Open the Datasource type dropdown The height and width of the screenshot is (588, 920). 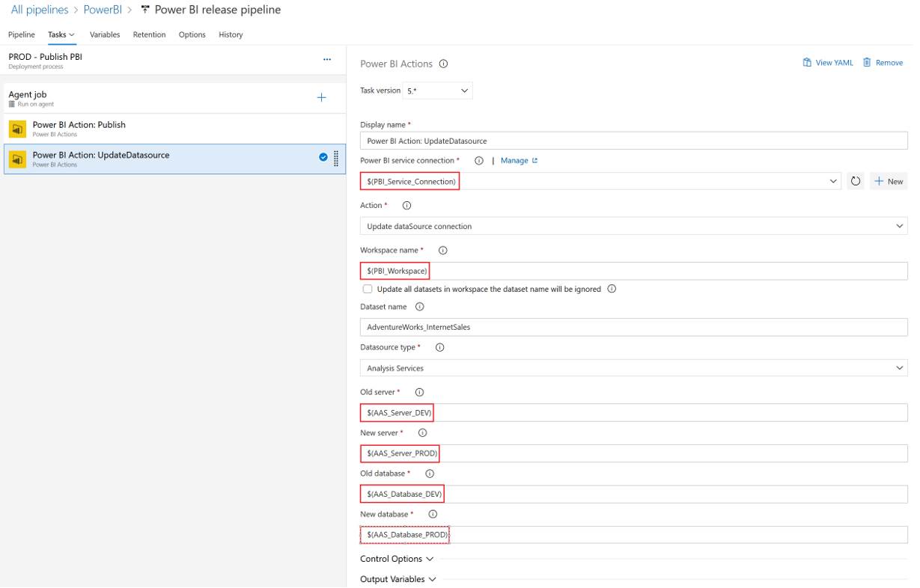(634, 368)
